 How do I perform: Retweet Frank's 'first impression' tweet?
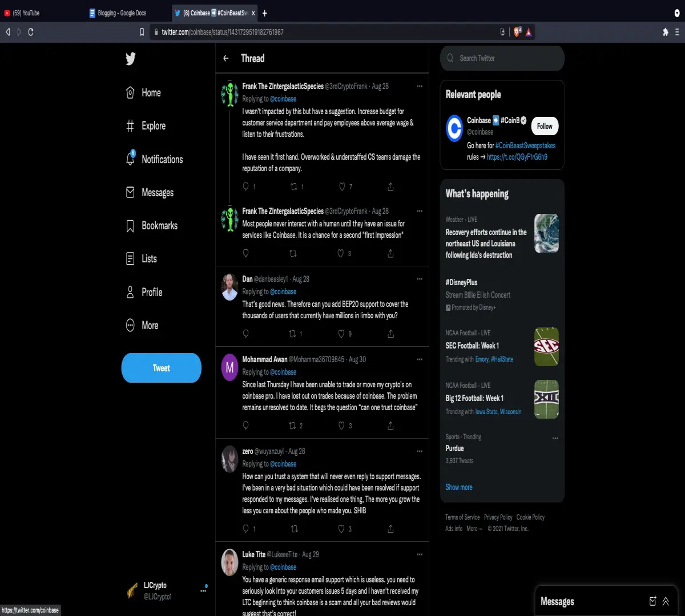(293, 253)
